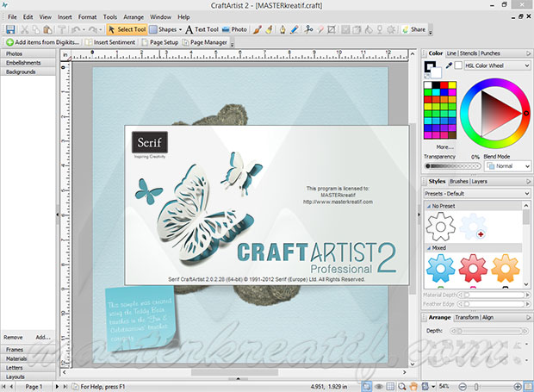Open Page Manager
Image resolution: width=534 pixels, height=392 pixels.
(x=205, y=42)
